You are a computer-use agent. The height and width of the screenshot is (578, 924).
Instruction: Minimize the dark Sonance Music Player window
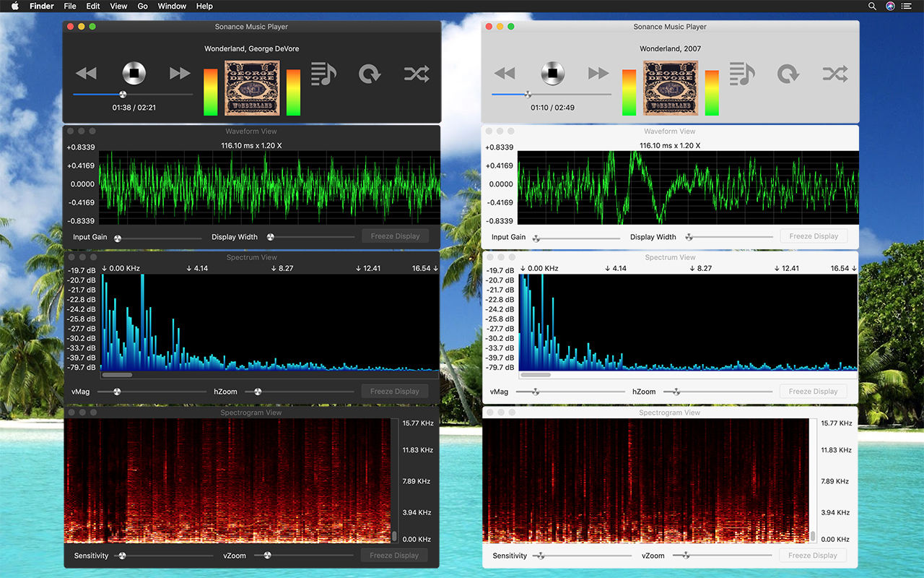click(x=82, y=27)
